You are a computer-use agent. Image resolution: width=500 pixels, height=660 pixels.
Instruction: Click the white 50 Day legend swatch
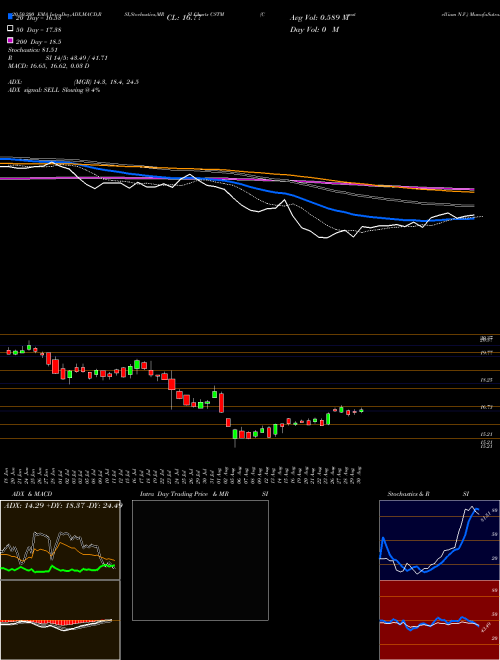point(10,29)
